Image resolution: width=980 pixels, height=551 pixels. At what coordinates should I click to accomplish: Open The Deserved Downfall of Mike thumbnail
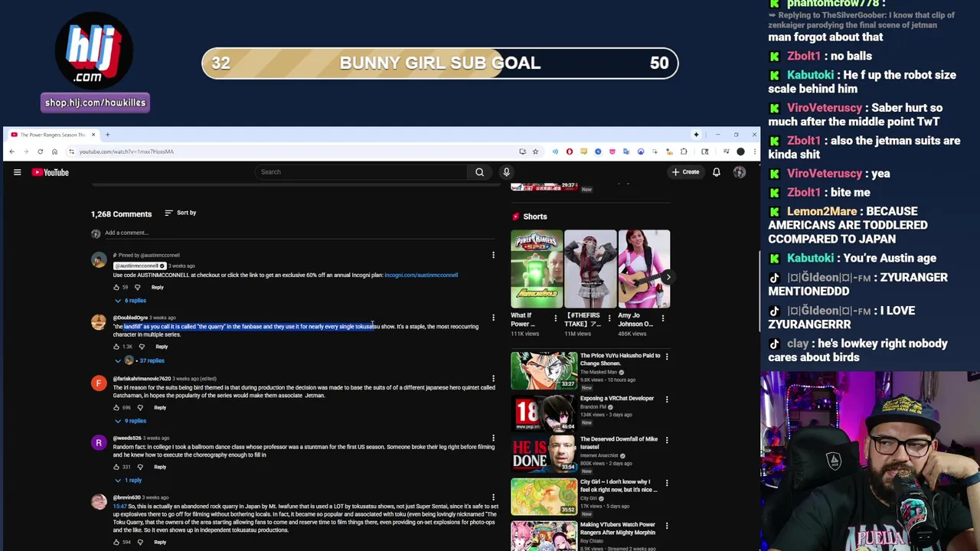click(x=544, y=455)
